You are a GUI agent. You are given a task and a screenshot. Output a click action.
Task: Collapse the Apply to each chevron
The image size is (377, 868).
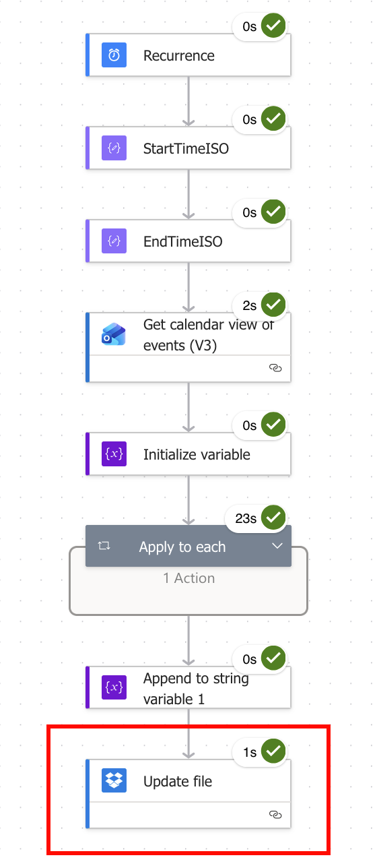277,547
